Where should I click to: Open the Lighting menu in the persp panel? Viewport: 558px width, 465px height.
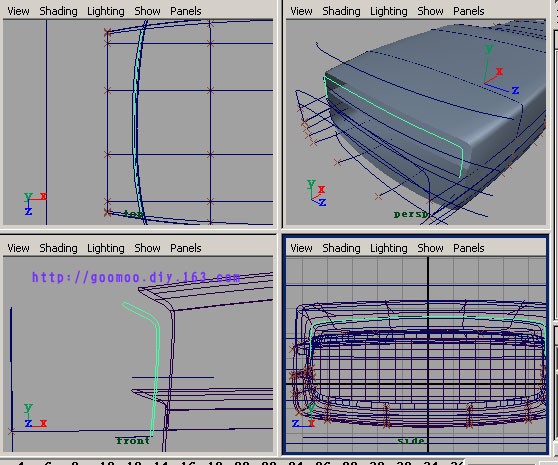pos(389,11)
